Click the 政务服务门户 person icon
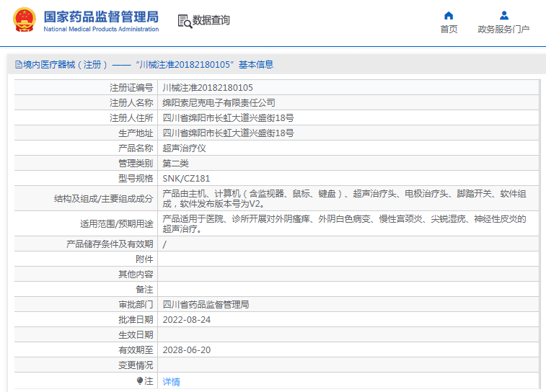This screenshot has width=546, height=392. tap(503, 15)
